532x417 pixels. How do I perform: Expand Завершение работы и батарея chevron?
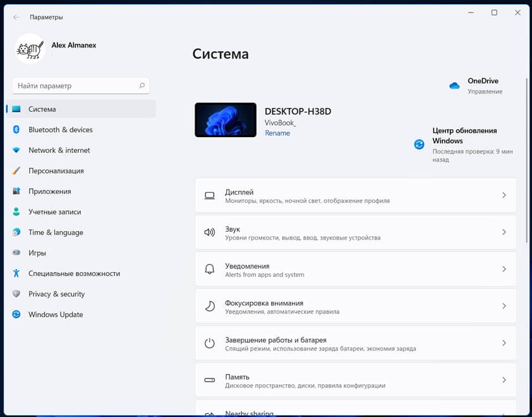click(x=504, y=343)
